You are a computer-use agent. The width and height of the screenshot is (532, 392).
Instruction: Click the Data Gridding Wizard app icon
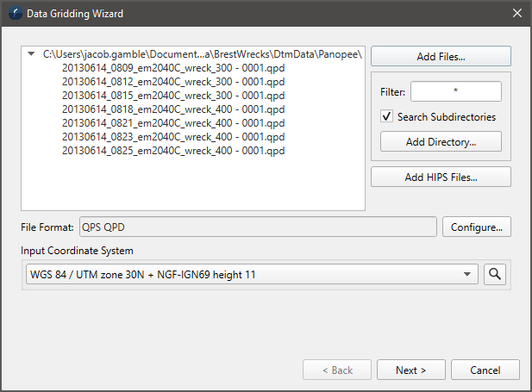tap(15, 13)
